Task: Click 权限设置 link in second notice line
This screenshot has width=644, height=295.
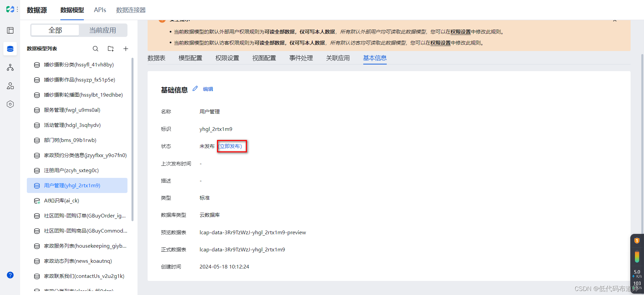Action: point(440,43)
